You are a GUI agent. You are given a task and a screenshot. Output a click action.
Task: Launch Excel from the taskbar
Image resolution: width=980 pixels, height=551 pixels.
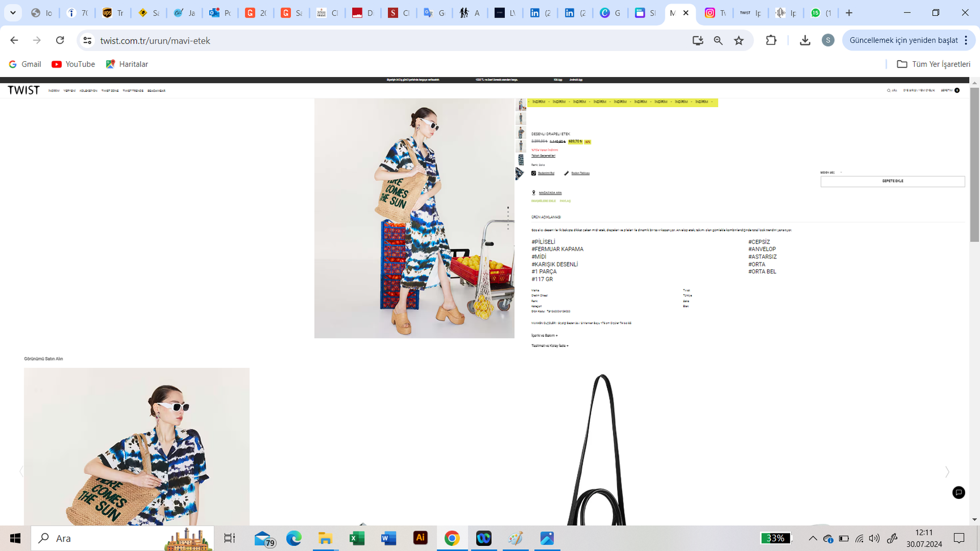(x=357, y=538)
